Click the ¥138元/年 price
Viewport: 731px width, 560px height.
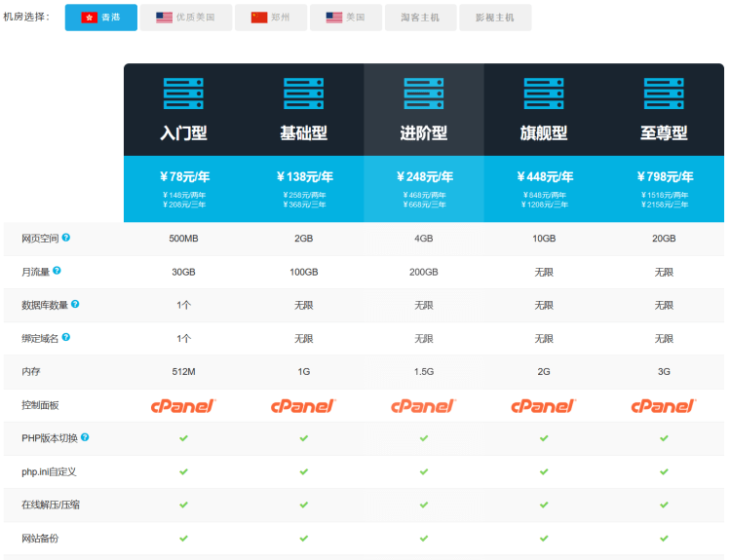point(304,177)
